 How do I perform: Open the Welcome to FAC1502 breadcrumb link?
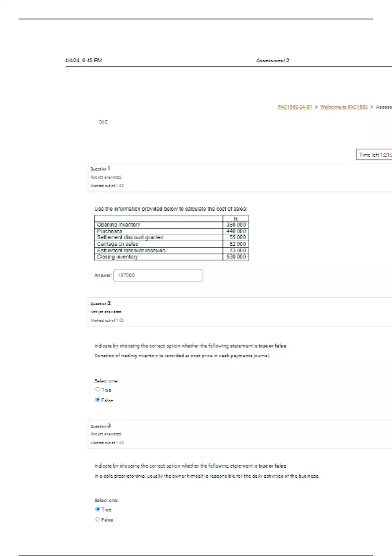point(344,107)
